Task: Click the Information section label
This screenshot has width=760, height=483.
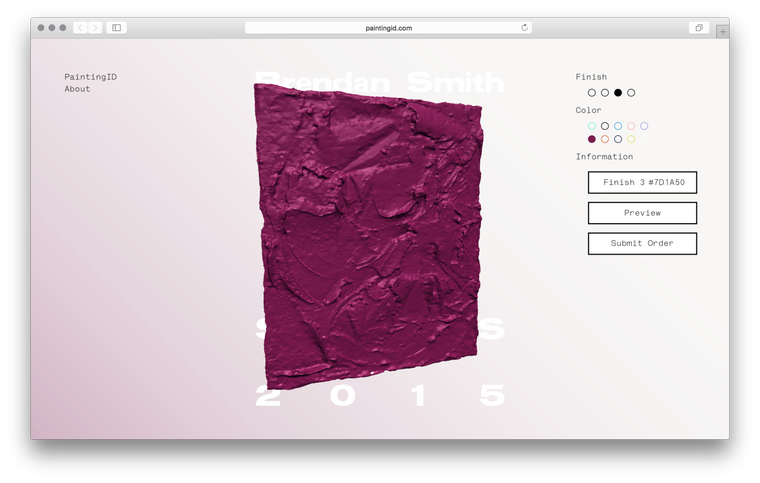Action: [604, 156]
